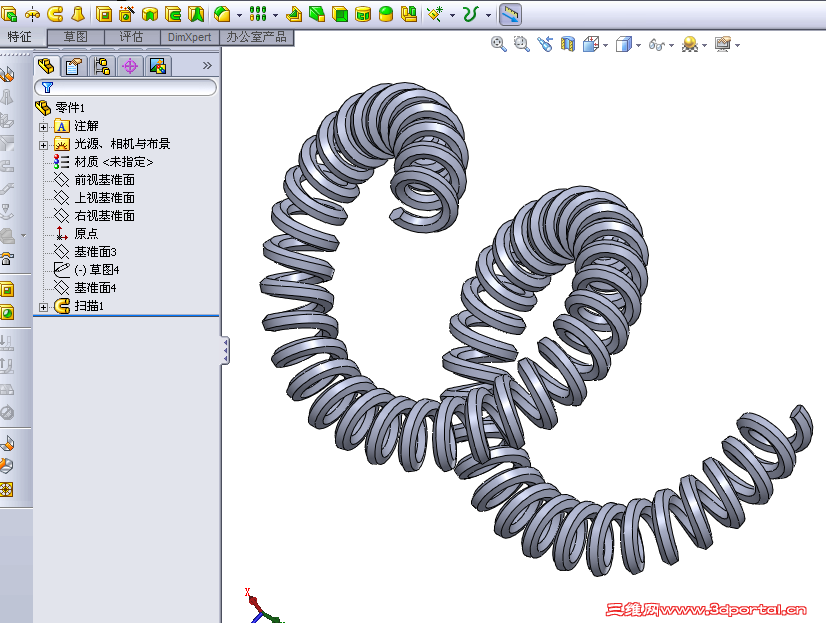Click the Hole Wizard icon with wand
Image resolution: width=826 pixels, height=623 pixels.
126,14
